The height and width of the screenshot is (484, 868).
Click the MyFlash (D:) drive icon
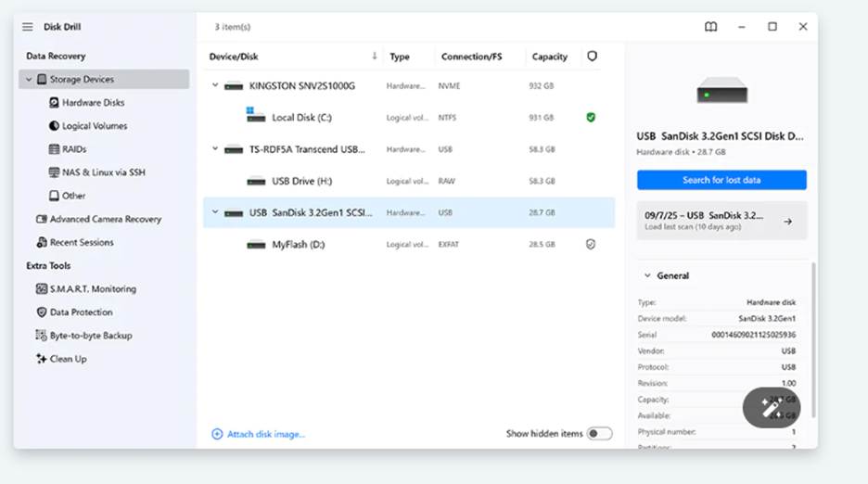click(x=256, y=244)
